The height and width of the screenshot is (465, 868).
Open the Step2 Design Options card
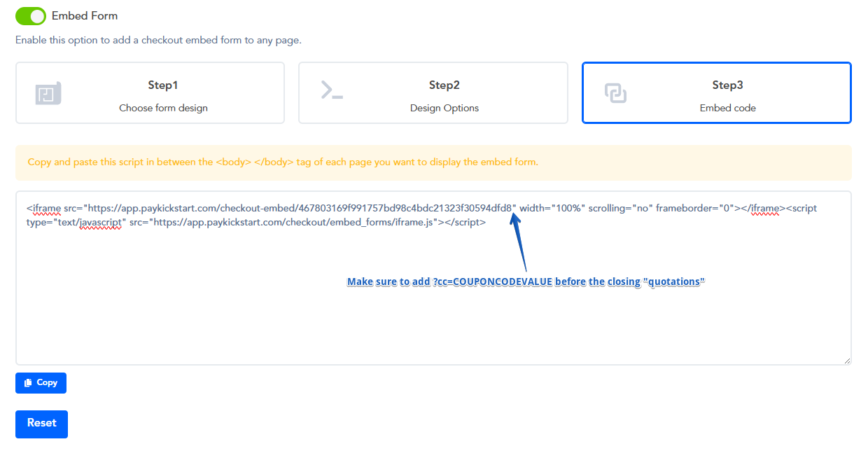[x=433, y=93]
